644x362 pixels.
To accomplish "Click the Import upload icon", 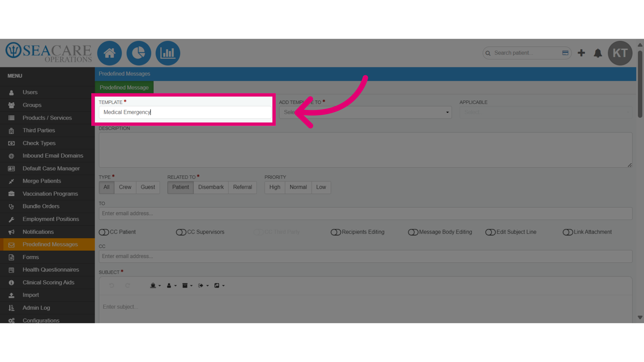I will point(11,295).
